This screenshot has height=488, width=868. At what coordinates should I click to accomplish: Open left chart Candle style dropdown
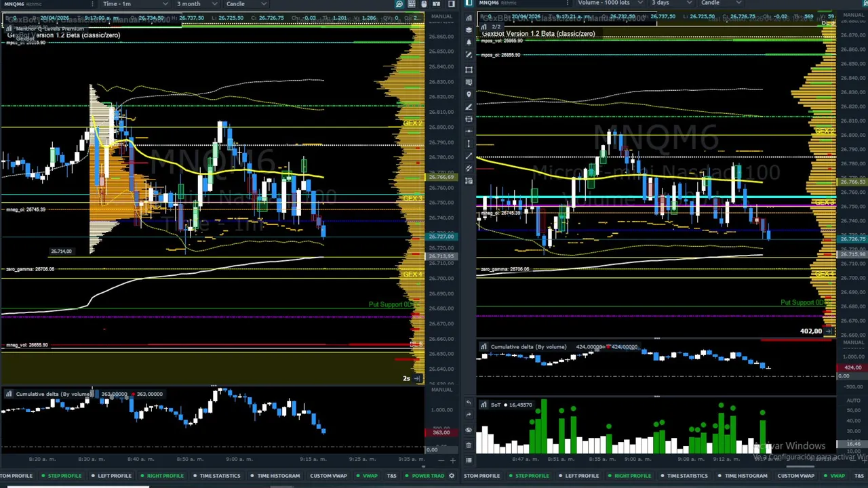tap(245, 4)
